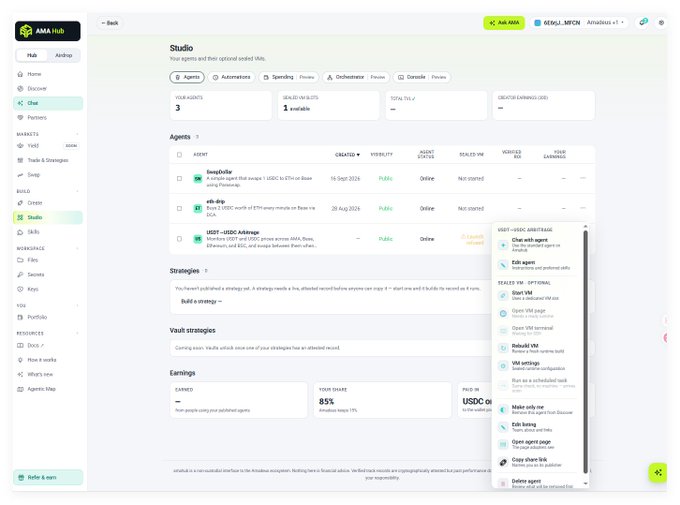Screen dimensions: 680x505
Task: Select the Automations tab
Action: [x=232, y=77]
